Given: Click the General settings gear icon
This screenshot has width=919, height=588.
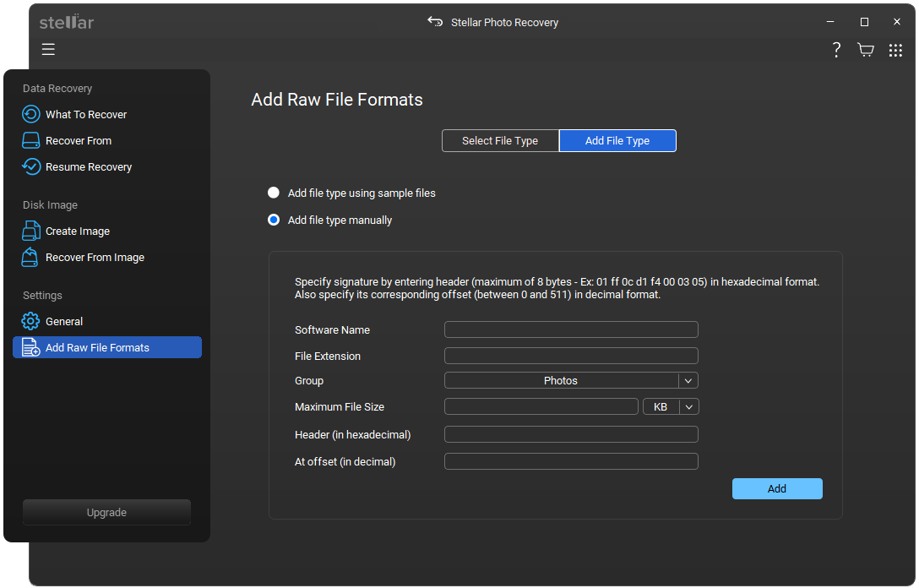Looking at the screenshot, I should click(30, 321).
